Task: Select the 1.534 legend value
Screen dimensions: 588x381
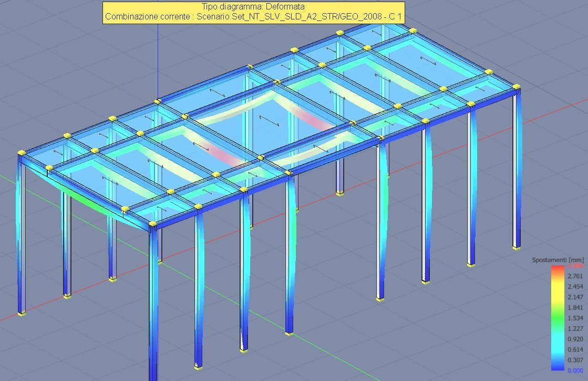Action: pos(575,318)
